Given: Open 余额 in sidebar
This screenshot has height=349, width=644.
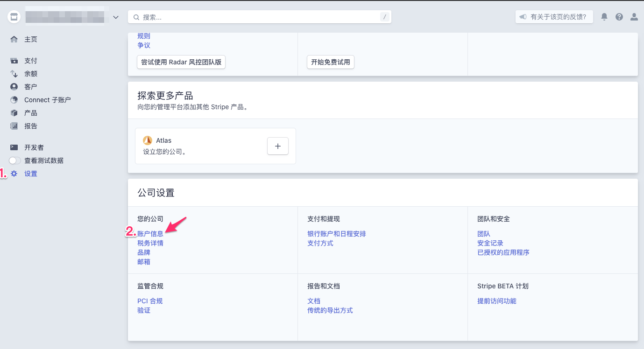Looking at the screenshot, I should [31, 74].
